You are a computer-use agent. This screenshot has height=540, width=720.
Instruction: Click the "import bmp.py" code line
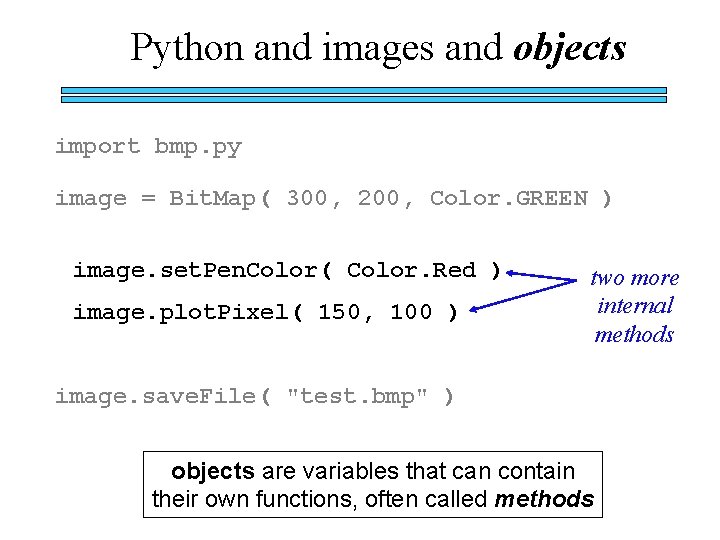tap(148, 147)
